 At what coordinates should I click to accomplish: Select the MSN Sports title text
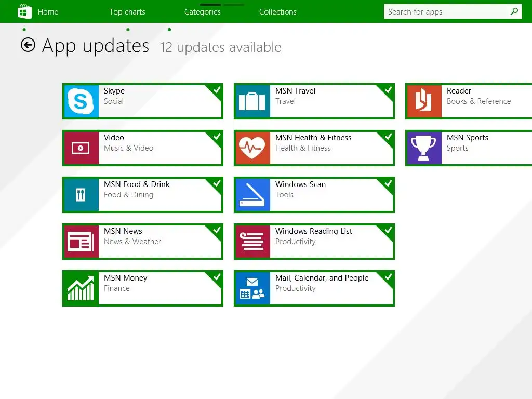coord(467,138)
